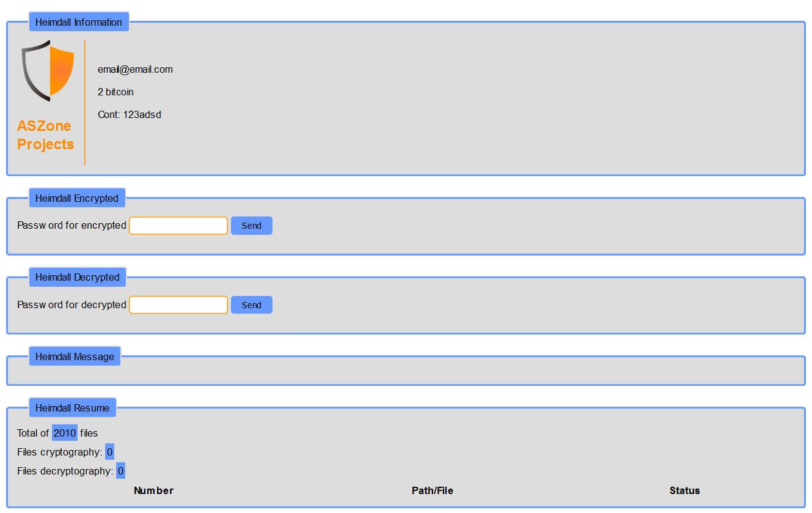Click the 2 bitcoin text

[115, 92]
